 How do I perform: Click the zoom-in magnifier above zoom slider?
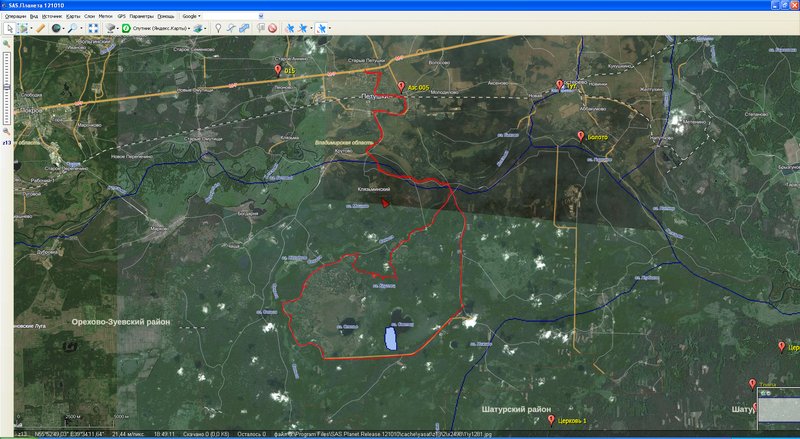click(x=7, y=44)
